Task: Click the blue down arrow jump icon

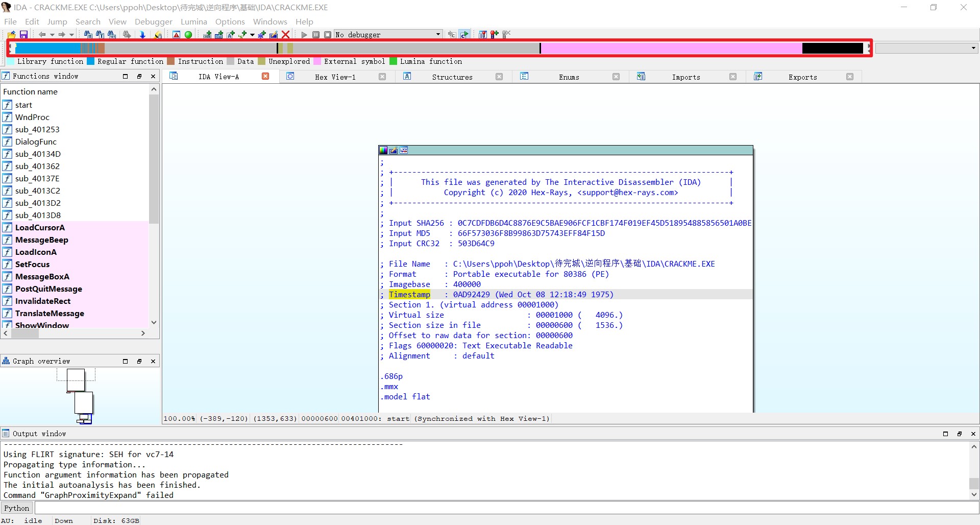Action: (x=142, y=35)
